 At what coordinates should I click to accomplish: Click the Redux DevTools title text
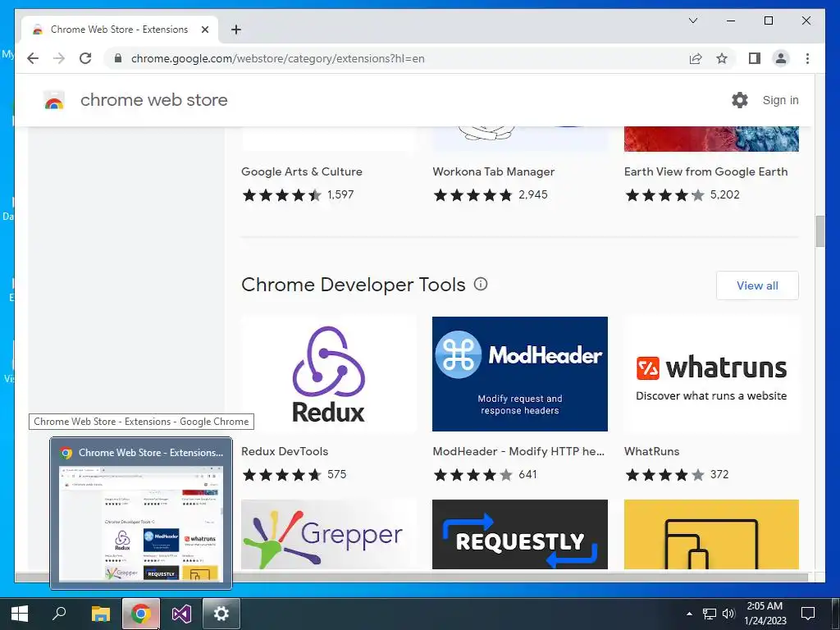(x=285, y=452)
